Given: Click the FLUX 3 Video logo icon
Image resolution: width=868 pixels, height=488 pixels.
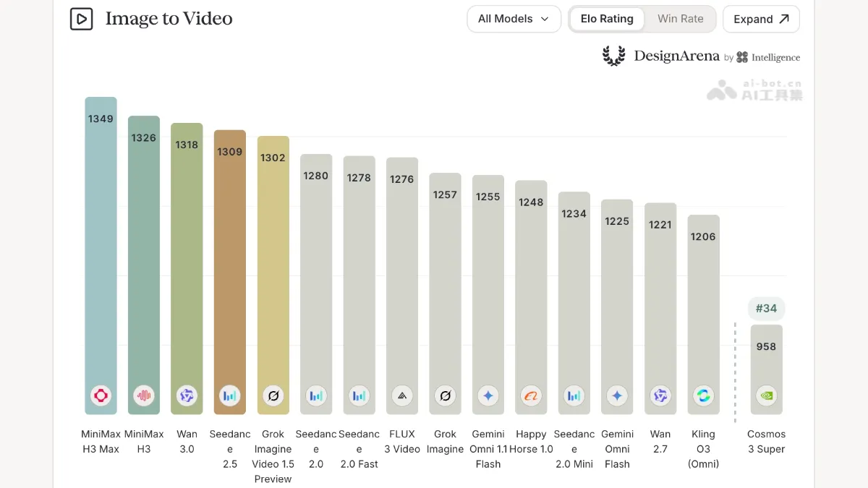Looking at the screenshot, I should click(x=402, y=395).
